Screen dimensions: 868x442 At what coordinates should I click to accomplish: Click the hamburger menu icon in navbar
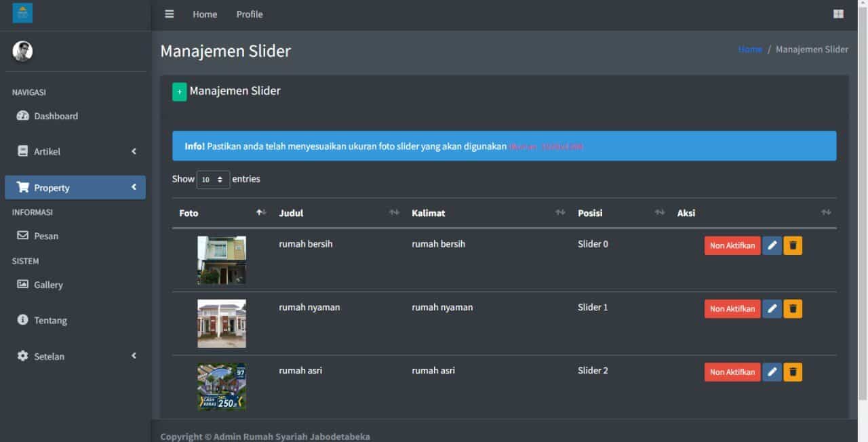[170, 14]
